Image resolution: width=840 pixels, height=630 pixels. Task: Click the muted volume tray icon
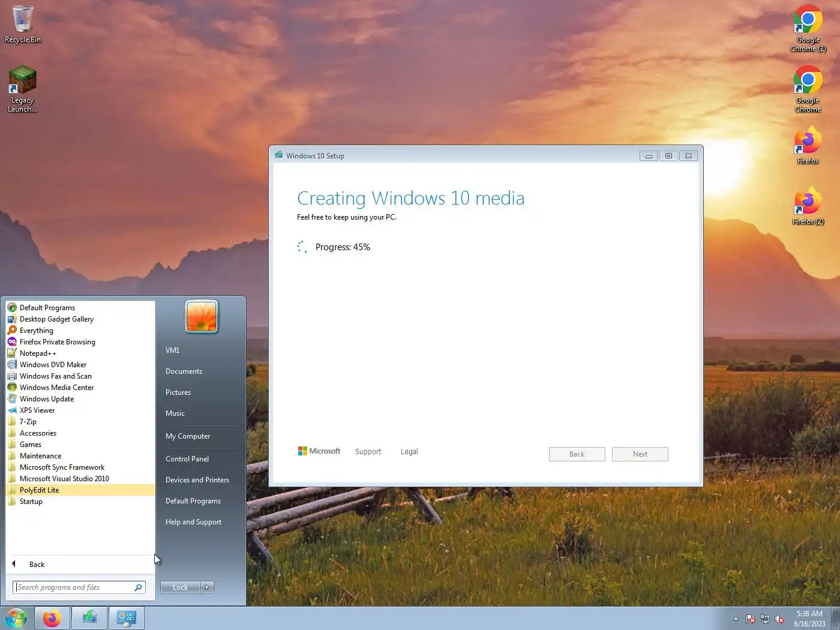pyautogui.click(x=779, y=619)
